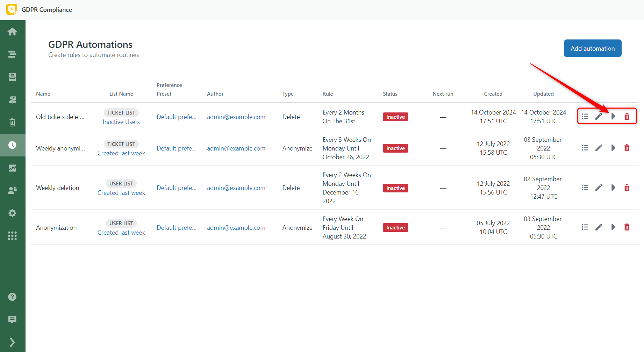Edit the Anonymization automation
Image resolution: width=644 pixels, height=352 pixels.
pyautogui.click(x=599, y=227)
